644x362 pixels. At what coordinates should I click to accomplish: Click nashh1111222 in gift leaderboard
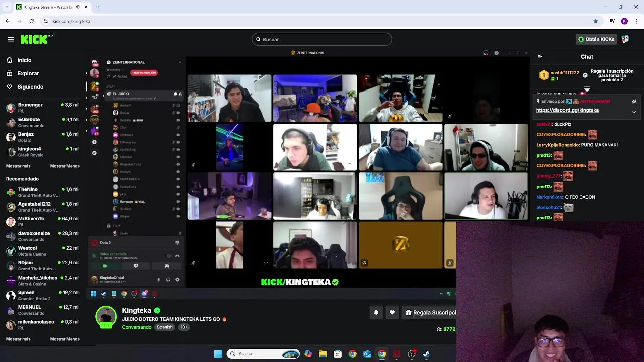[565, 73]
